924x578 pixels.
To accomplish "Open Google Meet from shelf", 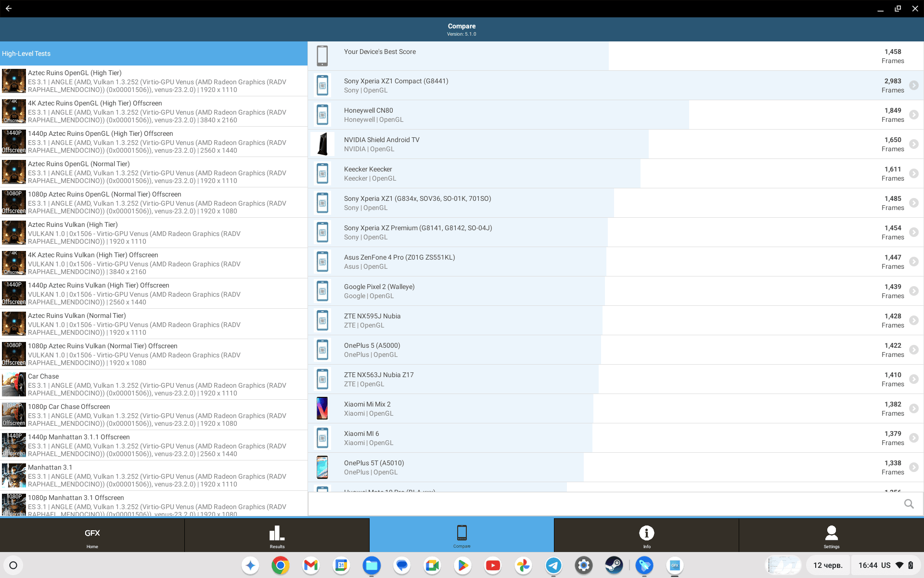I will pos(432,565).
